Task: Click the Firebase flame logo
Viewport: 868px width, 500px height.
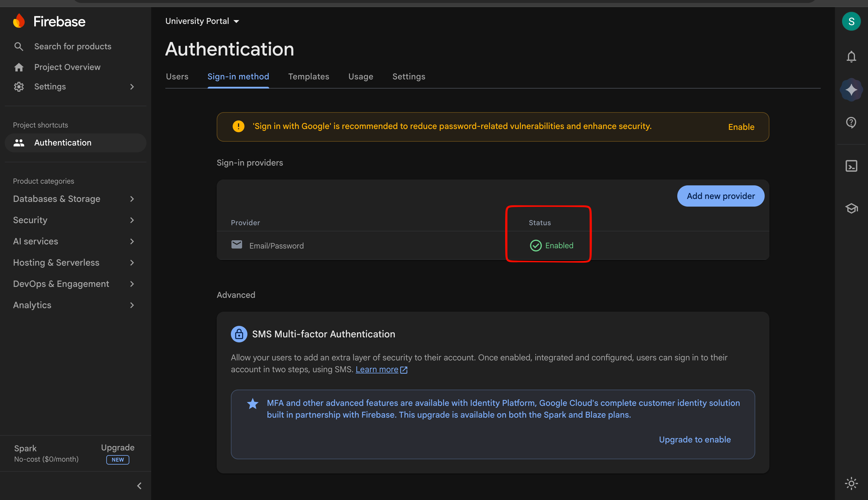Action: [x=19, y=21]
